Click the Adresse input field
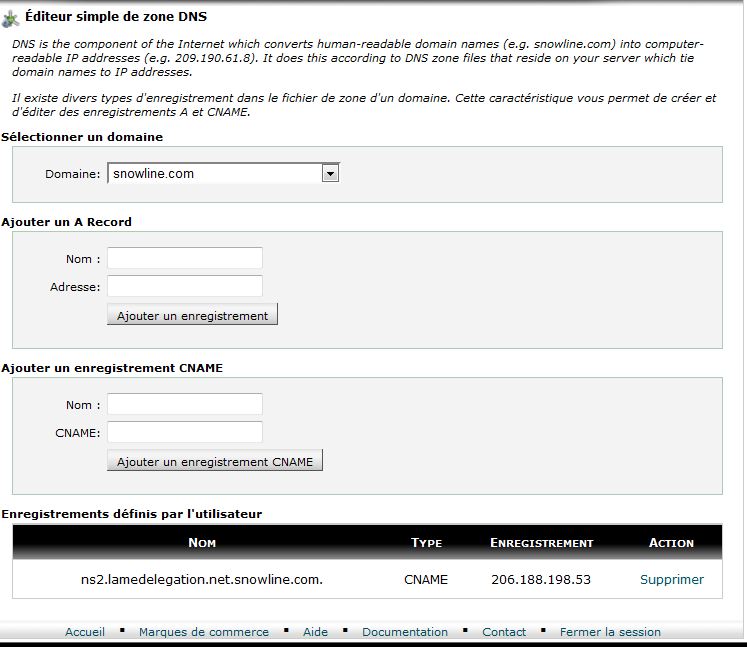Viewport: 747px width, 647px height. click(x=185, y=287)
